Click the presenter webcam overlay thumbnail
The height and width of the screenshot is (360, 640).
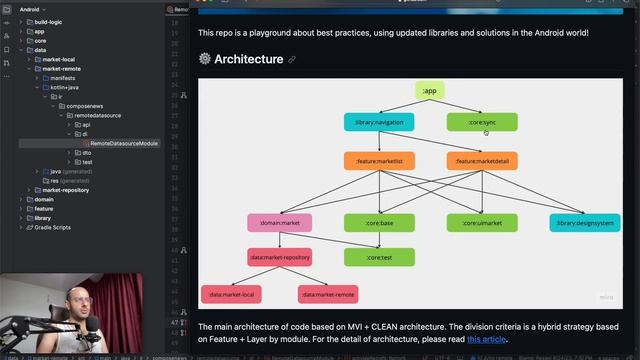[71, 313]
